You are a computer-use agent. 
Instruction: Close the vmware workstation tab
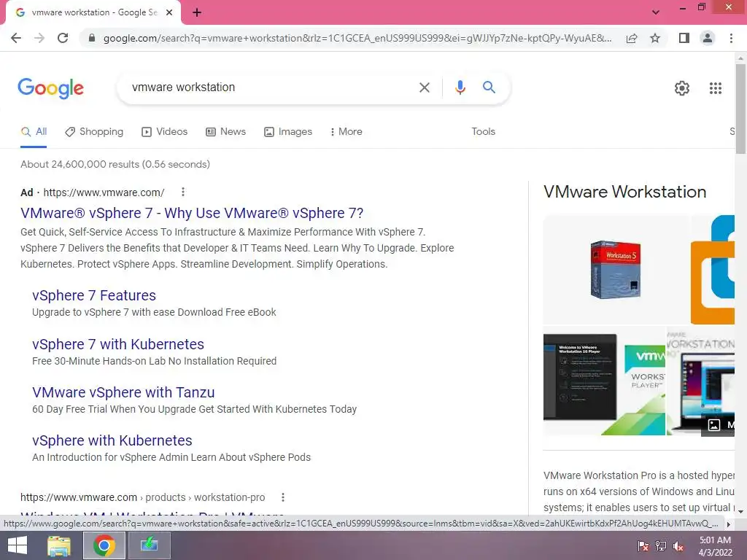169,12
